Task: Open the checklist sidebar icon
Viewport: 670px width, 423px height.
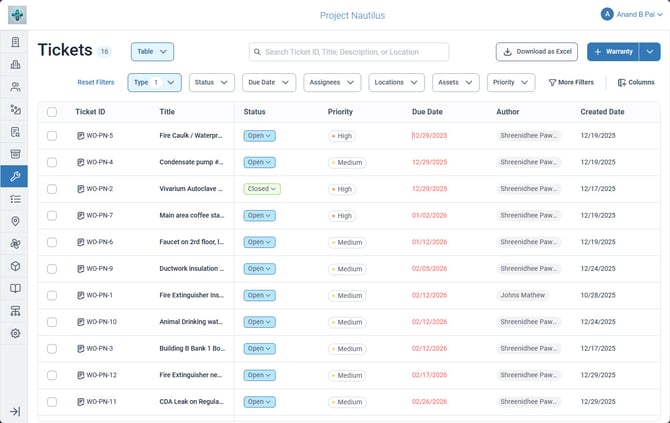Action: tap(15, 199)
